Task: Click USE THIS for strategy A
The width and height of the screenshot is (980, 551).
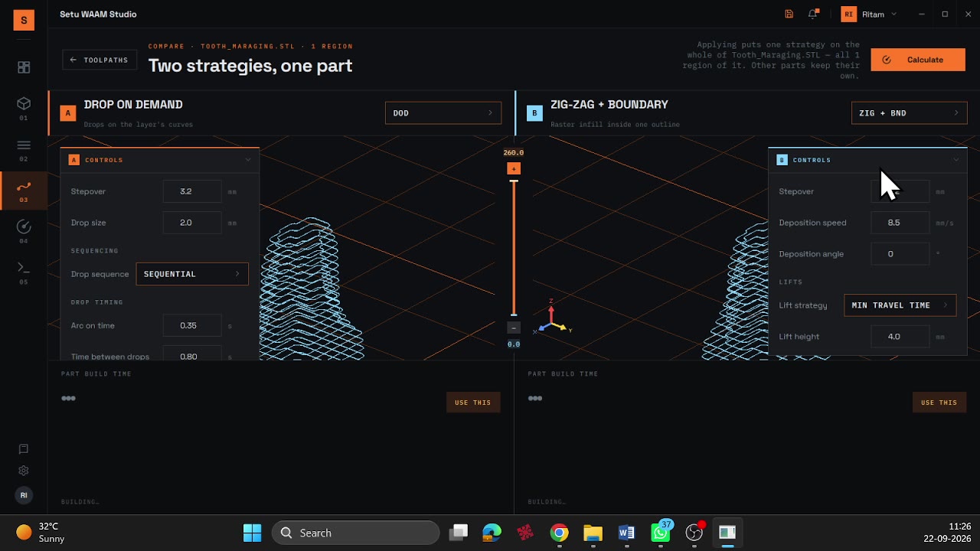Action: click(473, 403)
